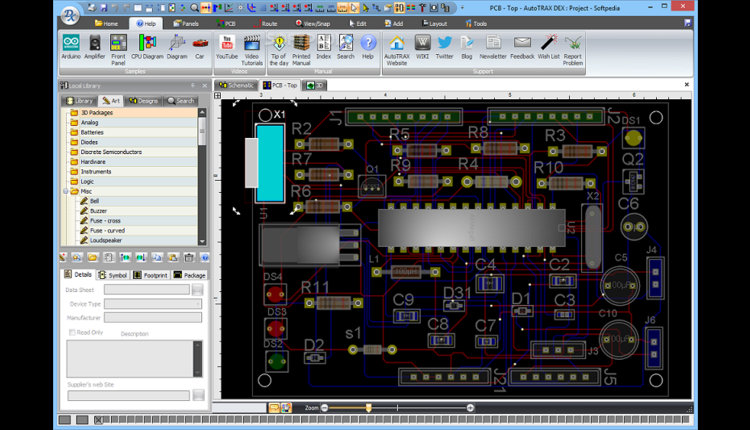Switch to the Add ribbon tab
Viewport: 750px width, 430px height.
click(394, 23)
